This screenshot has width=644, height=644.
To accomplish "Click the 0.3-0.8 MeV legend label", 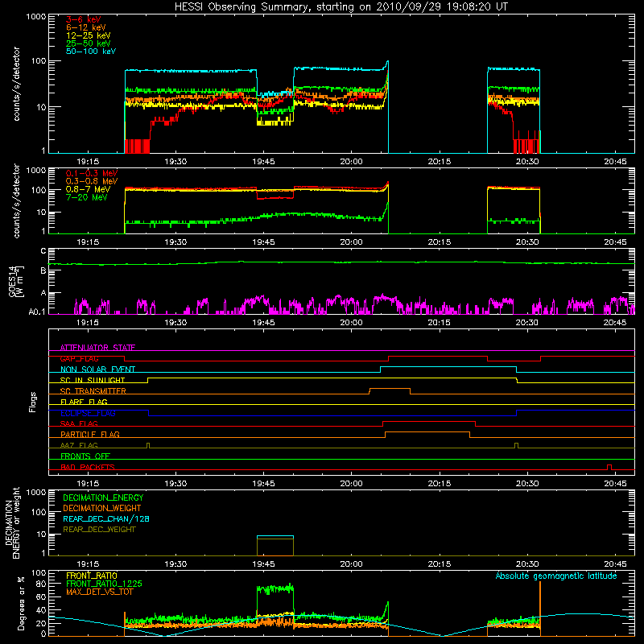I will pyautogui.click(x=92, y=181).
